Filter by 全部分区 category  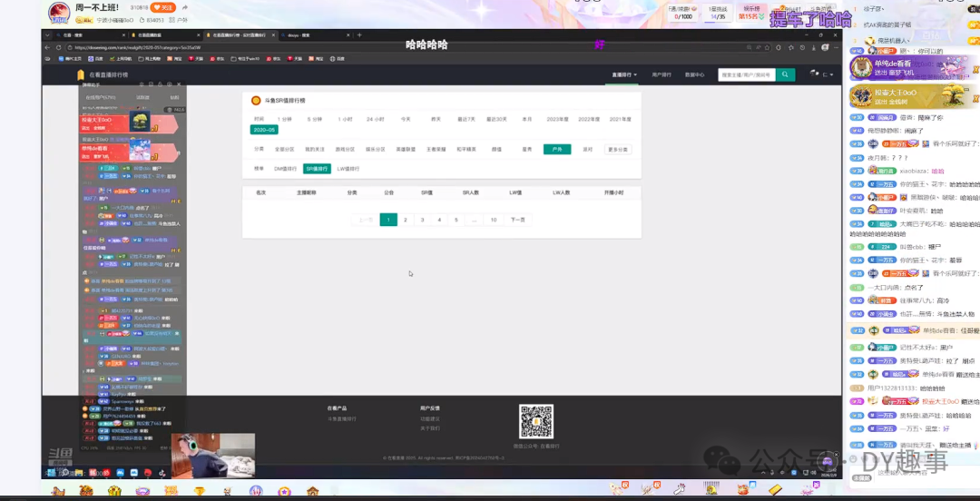coord(284,150)
